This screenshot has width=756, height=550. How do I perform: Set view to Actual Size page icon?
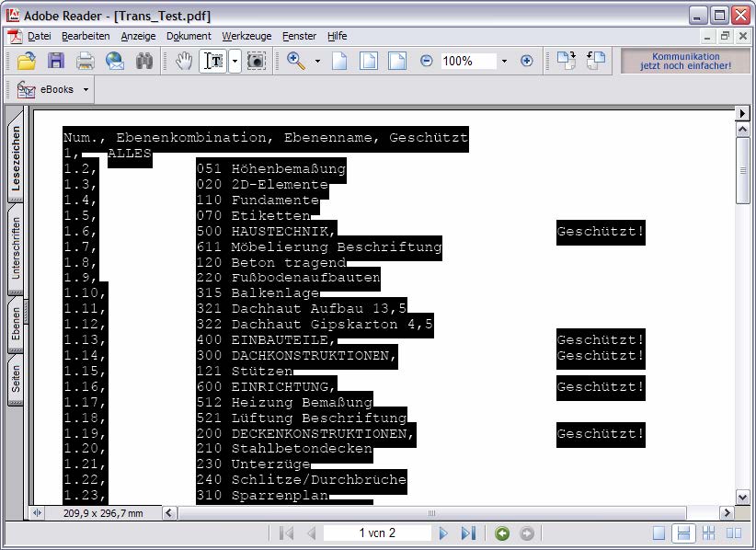(339, 62)
